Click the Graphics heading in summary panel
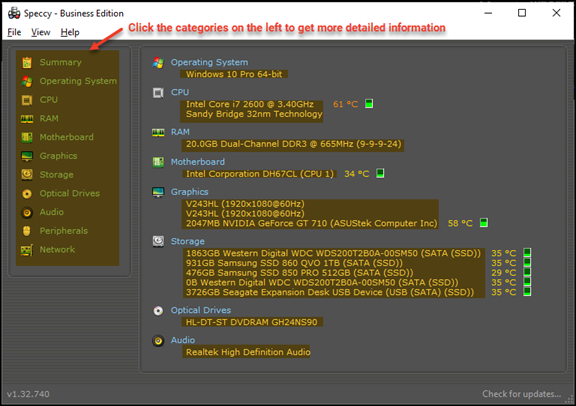The width and height of the screenshot is (576, 406). coord(190,192)
